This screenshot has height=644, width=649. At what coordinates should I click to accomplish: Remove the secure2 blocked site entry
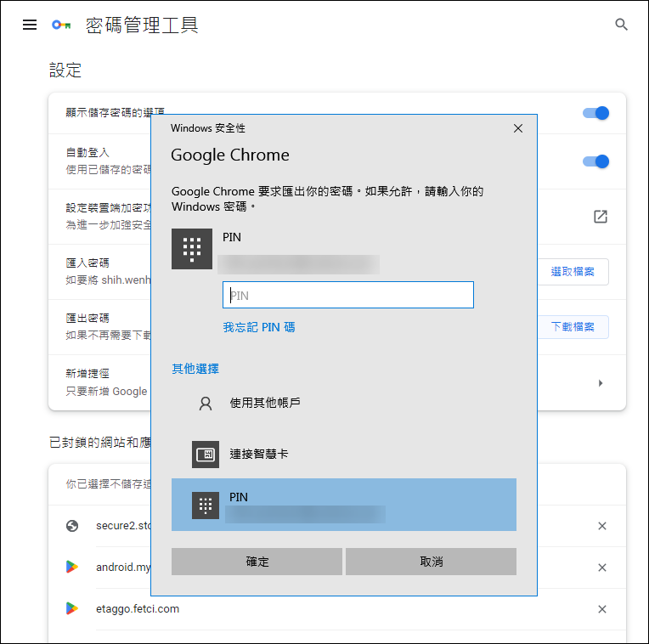click(602, 526)
